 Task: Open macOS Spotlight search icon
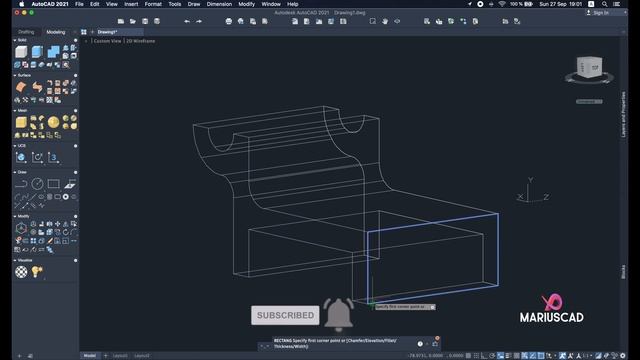[x=604, y=4]
